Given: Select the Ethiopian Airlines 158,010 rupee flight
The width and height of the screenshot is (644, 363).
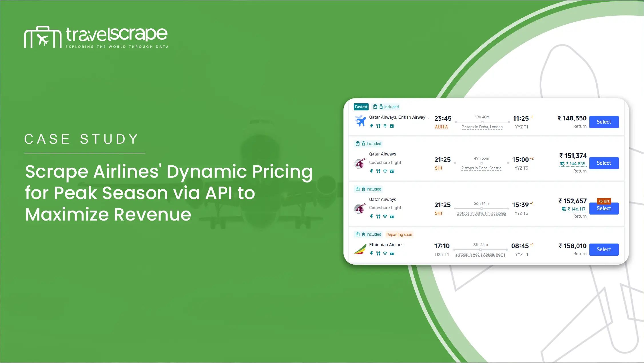Looking at the screenshot, I should point(604,249).
